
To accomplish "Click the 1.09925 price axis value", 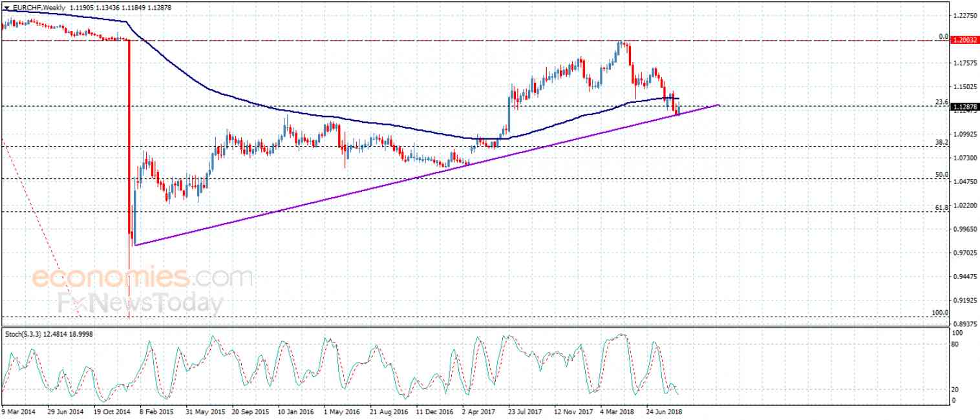I will pyautogui.click(x=966, y=134).
